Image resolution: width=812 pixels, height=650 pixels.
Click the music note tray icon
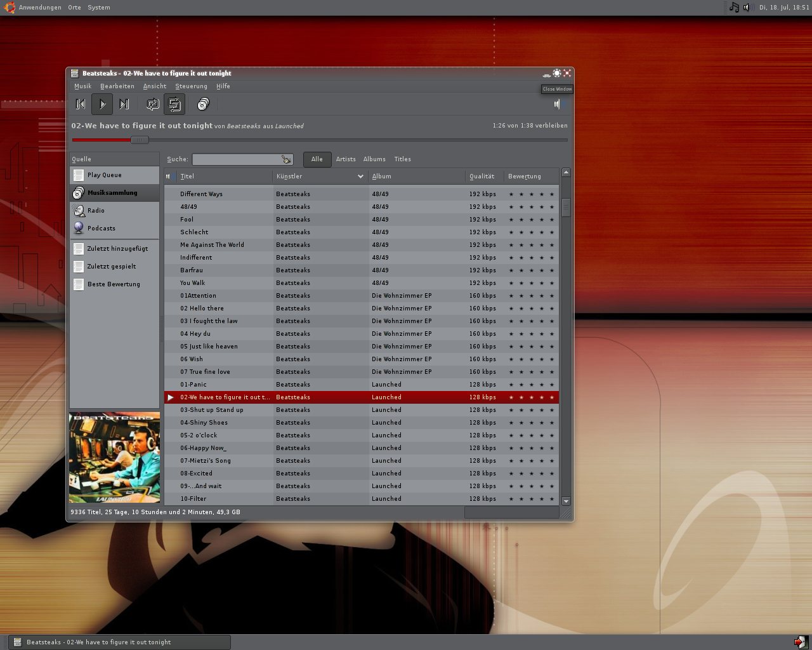click(x=734, y=8)
